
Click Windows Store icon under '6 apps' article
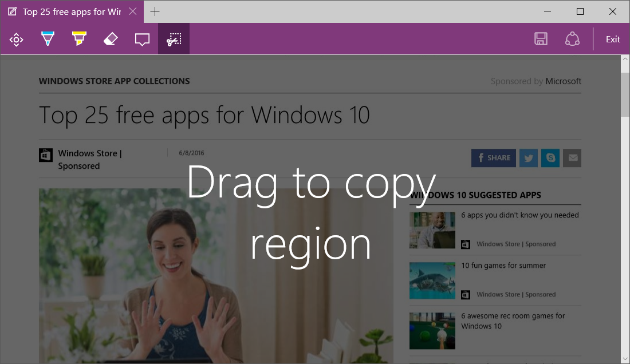[466, 244]
